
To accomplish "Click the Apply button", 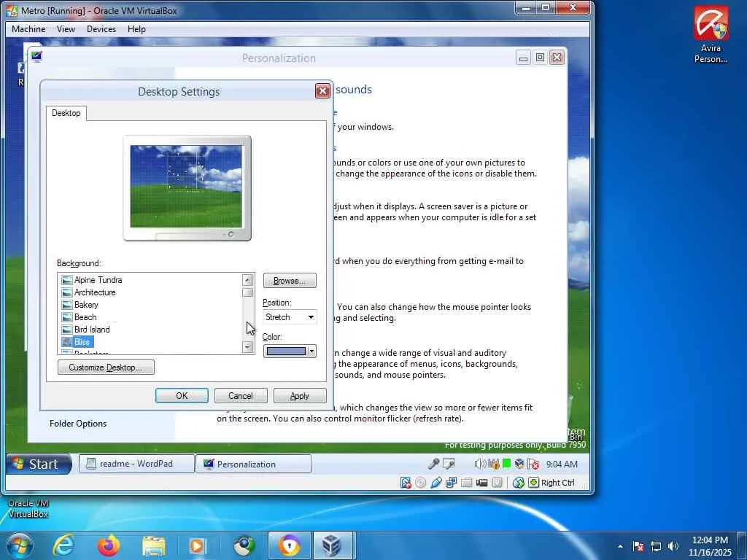I will pos(300,396).
